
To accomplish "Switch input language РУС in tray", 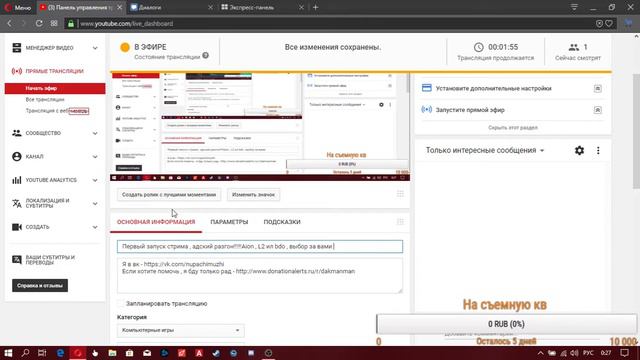I will pyautogui.click(x=588, y=353).
